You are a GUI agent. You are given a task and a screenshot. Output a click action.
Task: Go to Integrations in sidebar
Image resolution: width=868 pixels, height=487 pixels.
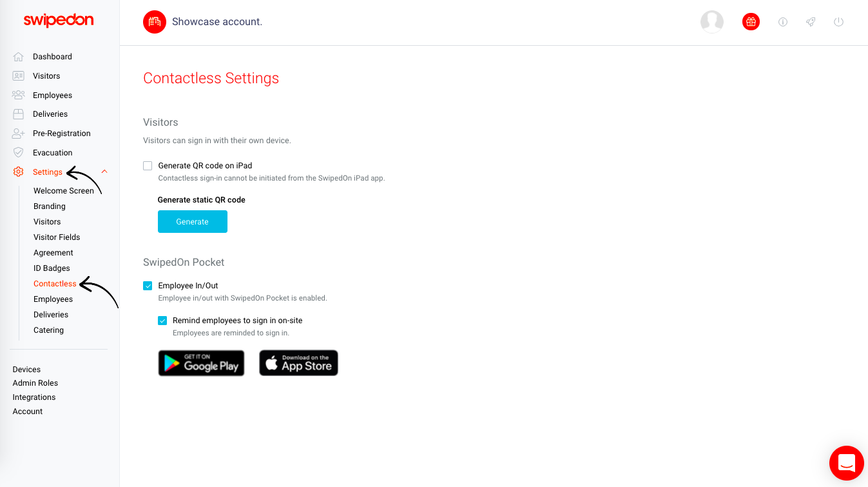(x=34, y=397)
